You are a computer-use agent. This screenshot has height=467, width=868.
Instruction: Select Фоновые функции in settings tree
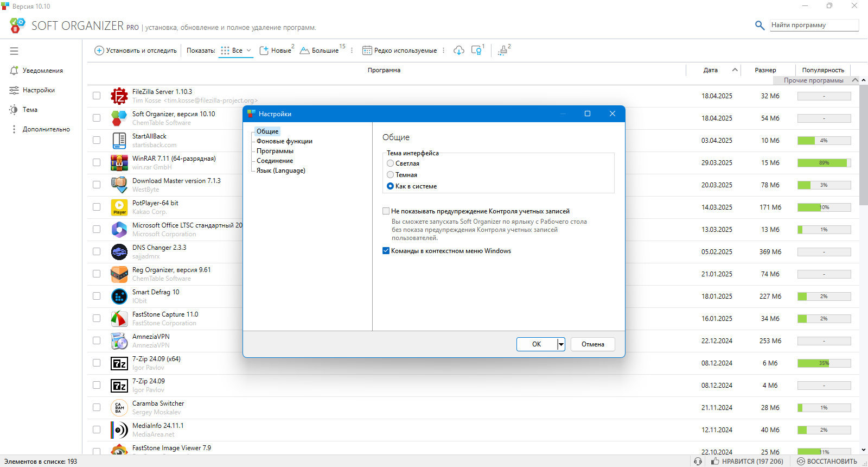tap(284, 141)
